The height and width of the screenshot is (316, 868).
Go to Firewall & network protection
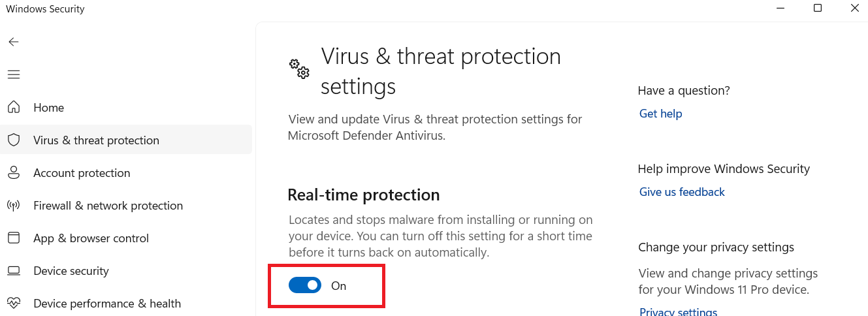pos(108,206)
